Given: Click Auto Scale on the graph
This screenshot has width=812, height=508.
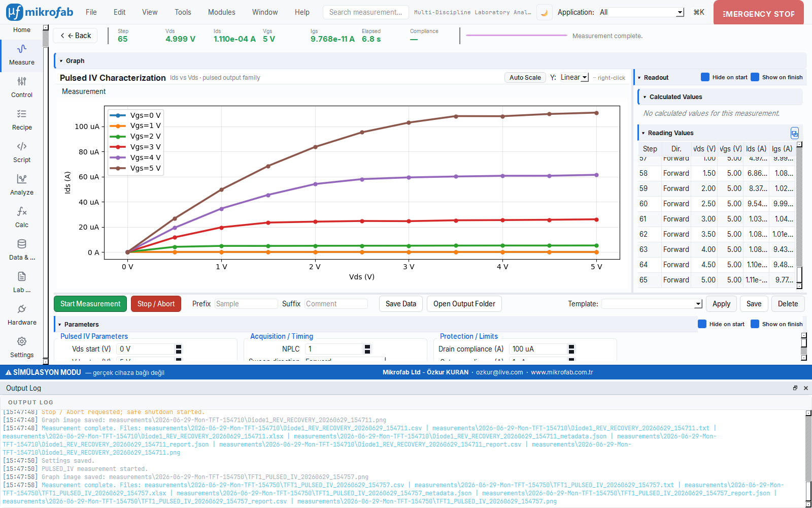Looking at the screenshot, I should (x=525, y=77).
